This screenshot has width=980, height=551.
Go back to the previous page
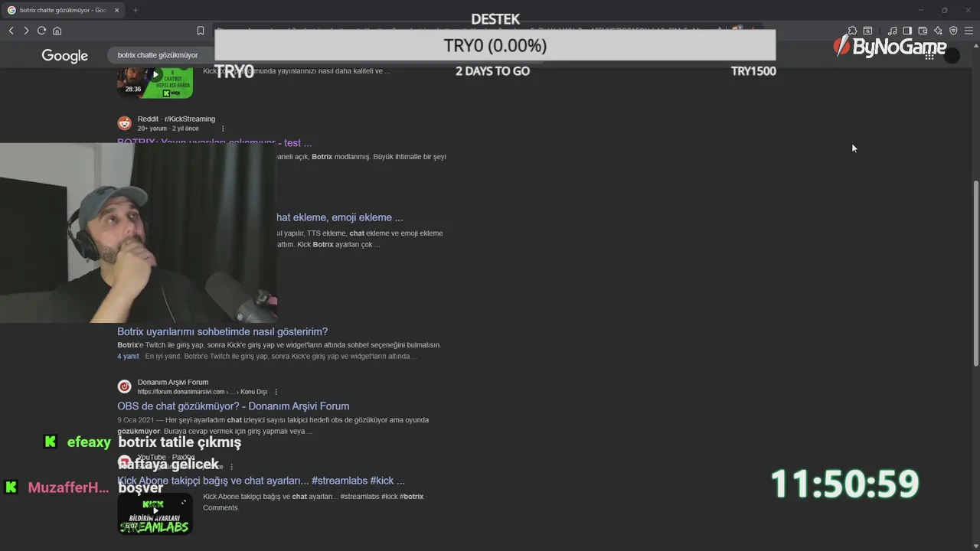click(11, 31)
